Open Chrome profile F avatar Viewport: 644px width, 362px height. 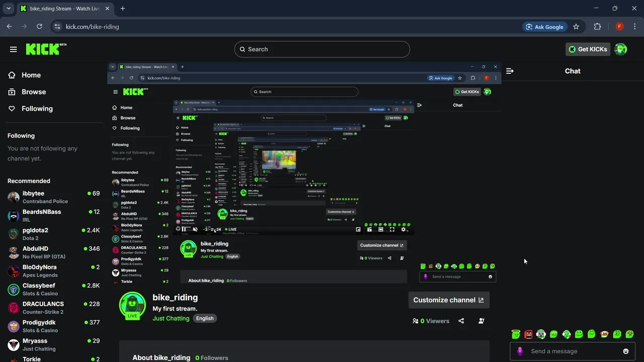(x=619, y=27)
